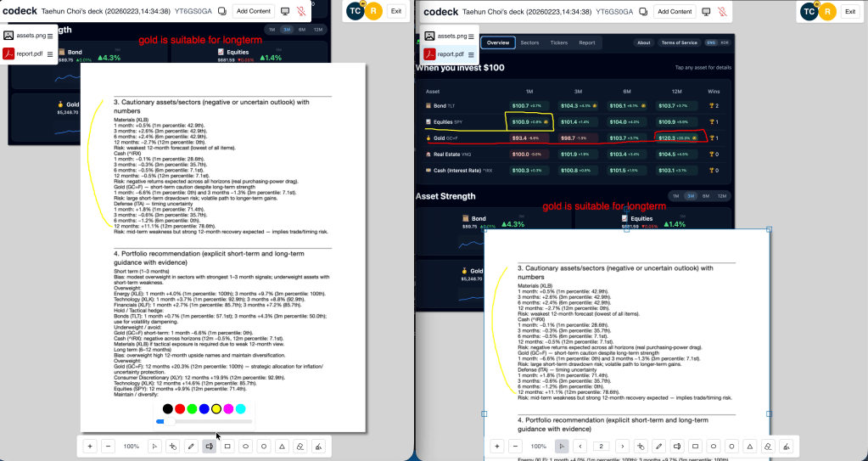This screenshot has width=868, height=461.
Task: Open the Terms of Service link
Action: tap(679, 42)
